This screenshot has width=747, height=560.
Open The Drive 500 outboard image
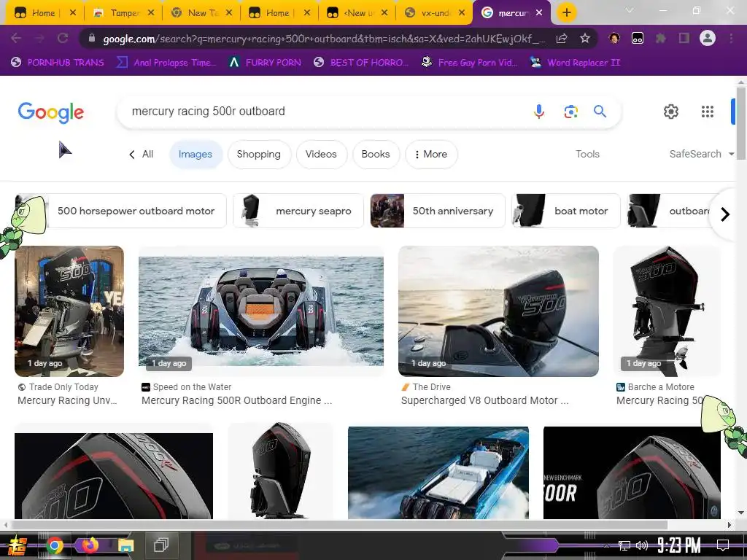click(498, 311)
